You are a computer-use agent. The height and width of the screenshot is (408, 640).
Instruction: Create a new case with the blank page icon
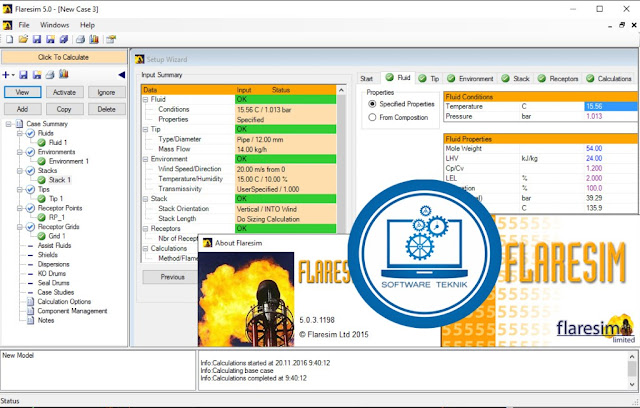tap(9, 39)
